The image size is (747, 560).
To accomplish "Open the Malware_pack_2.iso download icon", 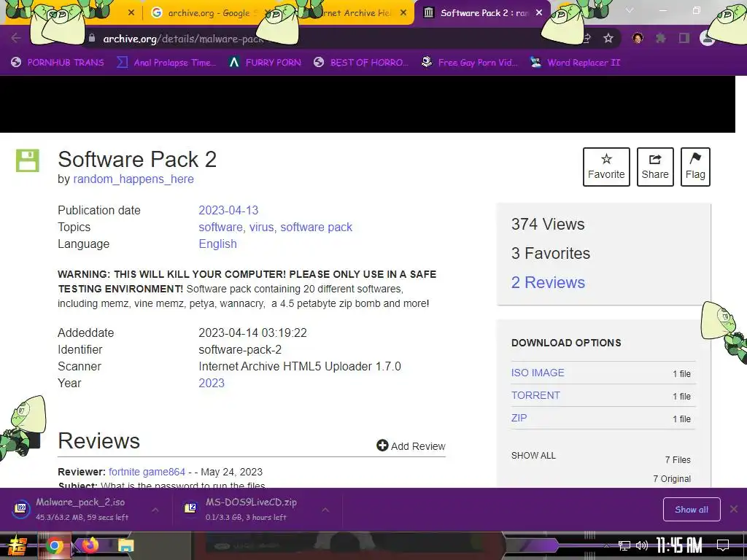I will click(x=21, y=507).
